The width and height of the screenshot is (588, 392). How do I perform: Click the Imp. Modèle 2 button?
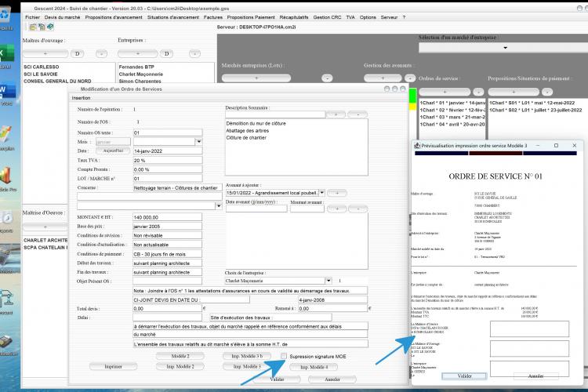[x=180, y=366]
